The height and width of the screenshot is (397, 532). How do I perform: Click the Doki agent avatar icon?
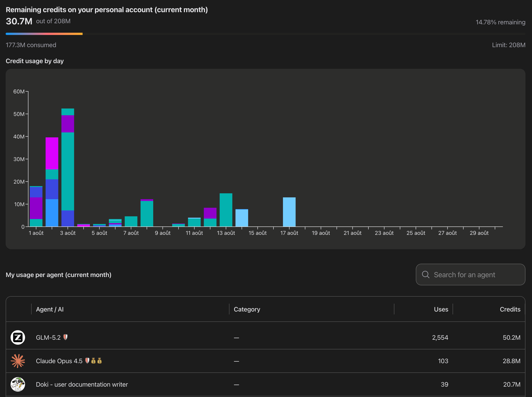(x=18, y=384)
